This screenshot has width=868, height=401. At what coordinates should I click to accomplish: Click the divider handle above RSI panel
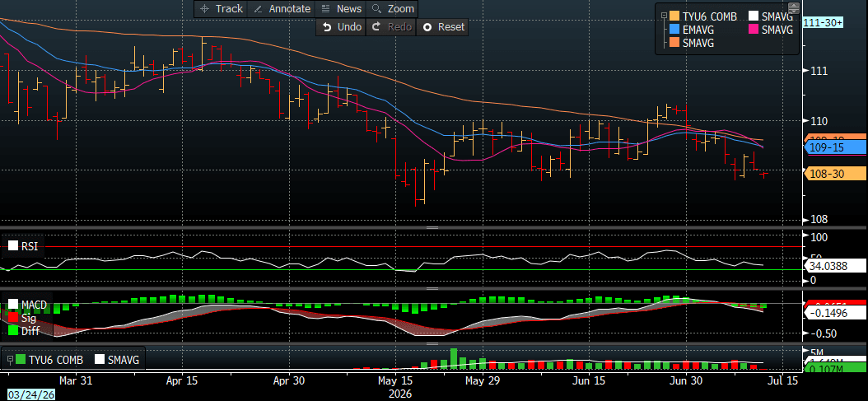tap(432, 227)
